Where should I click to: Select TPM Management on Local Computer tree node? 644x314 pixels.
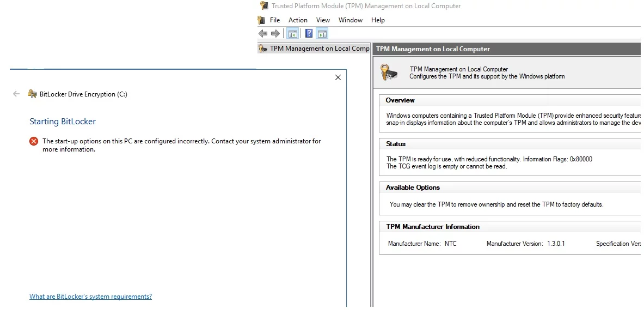[x=319, y=49]
